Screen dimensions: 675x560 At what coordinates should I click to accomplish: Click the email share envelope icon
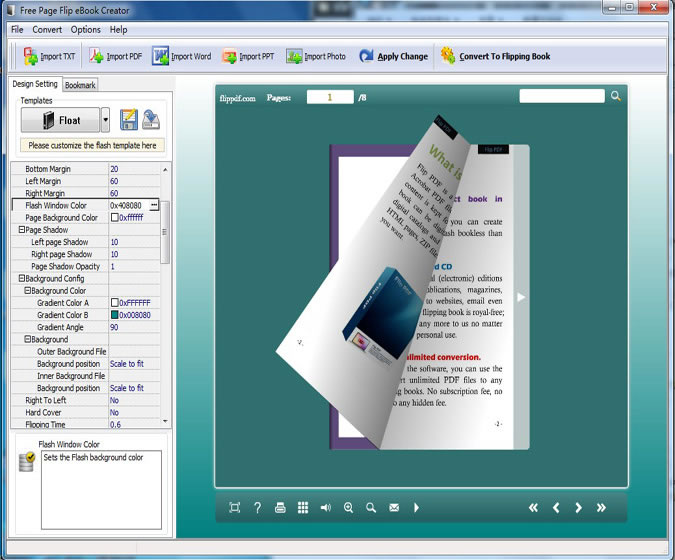(x=394, y=508)
